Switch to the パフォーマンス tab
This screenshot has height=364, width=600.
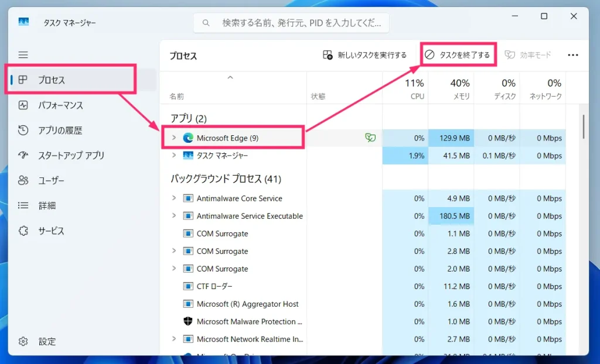point(83,105)
